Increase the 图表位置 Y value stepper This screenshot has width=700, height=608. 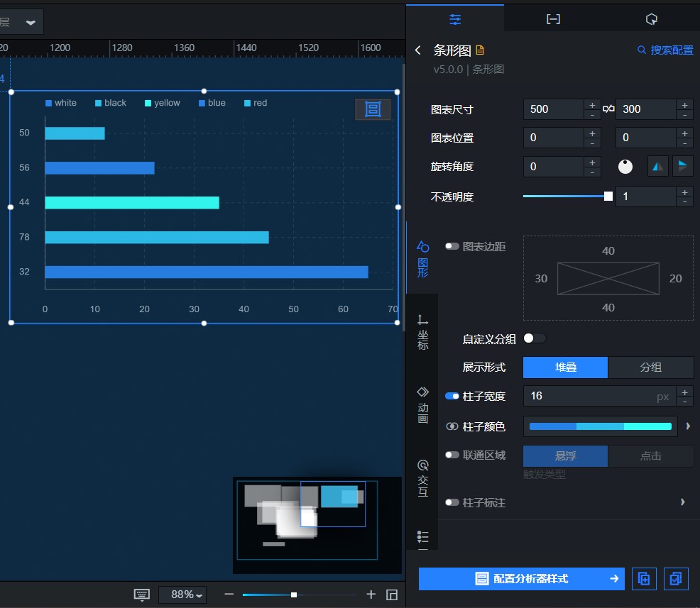(x=685, y=134)
